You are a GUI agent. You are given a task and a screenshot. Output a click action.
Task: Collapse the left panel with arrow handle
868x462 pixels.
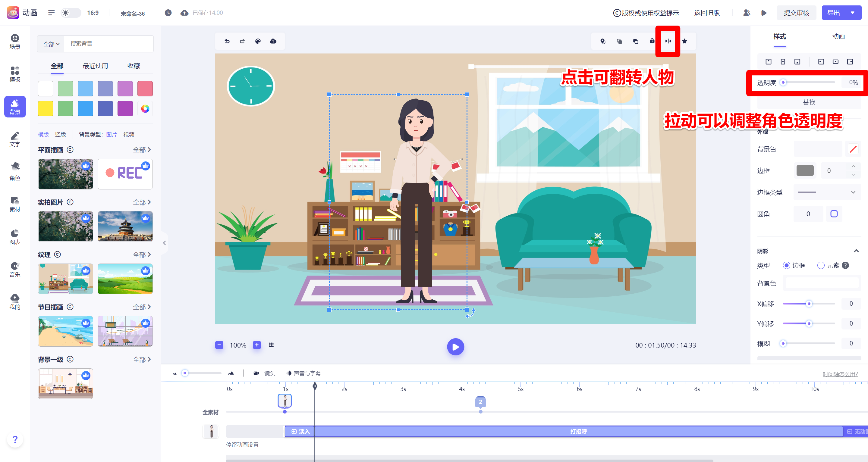click(x=165, y=243)
